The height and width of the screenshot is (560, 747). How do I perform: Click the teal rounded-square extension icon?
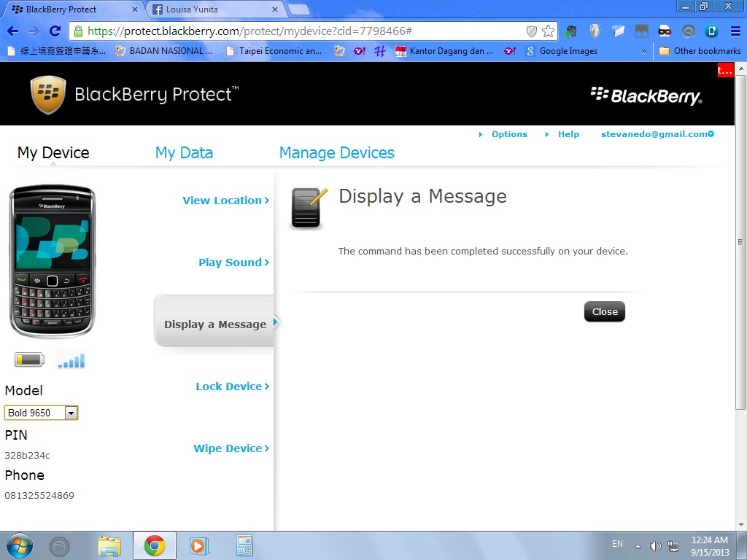pos(711,31)
